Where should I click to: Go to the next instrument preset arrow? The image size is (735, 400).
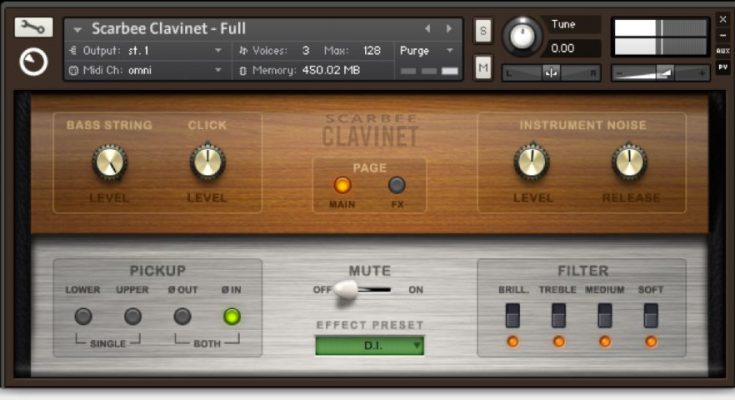tap(449, 29)
